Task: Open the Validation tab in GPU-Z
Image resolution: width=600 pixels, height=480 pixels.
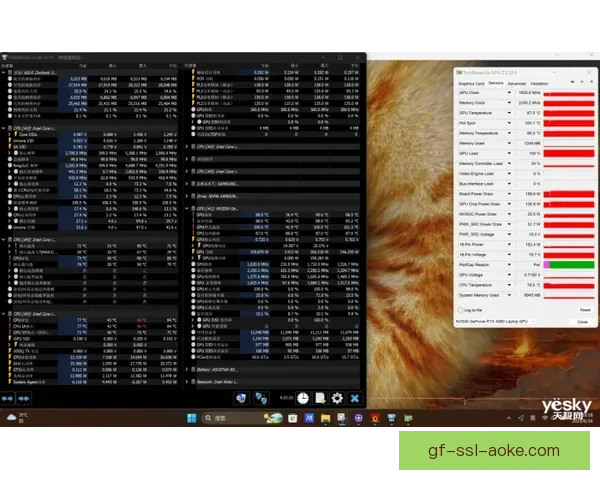Action: (x=539, y=83)
